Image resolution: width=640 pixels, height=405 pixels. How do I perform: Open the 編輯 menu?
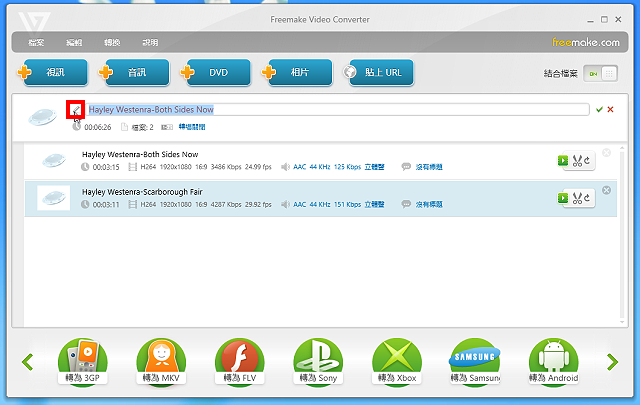74,42
